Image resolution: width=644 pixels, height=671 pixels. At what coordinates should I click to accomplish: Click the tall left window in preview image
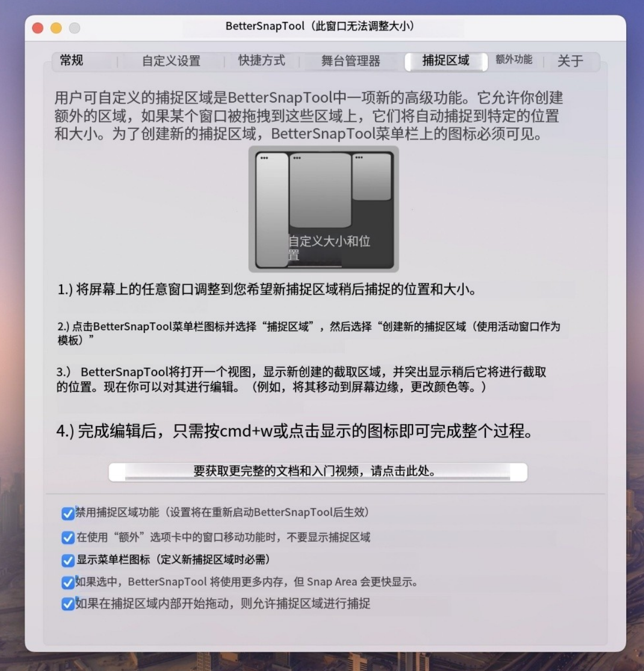coord(272,210)
